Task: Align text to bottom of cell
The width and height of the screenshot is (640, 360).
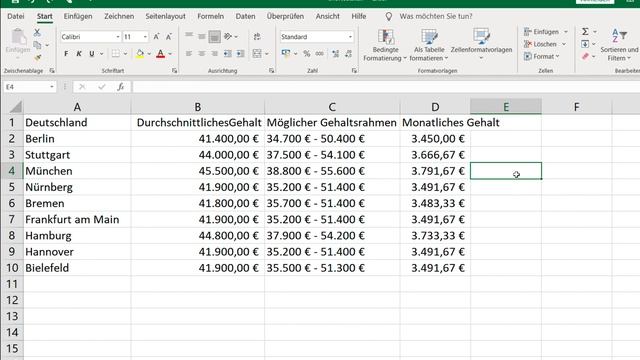Action: 214,37
